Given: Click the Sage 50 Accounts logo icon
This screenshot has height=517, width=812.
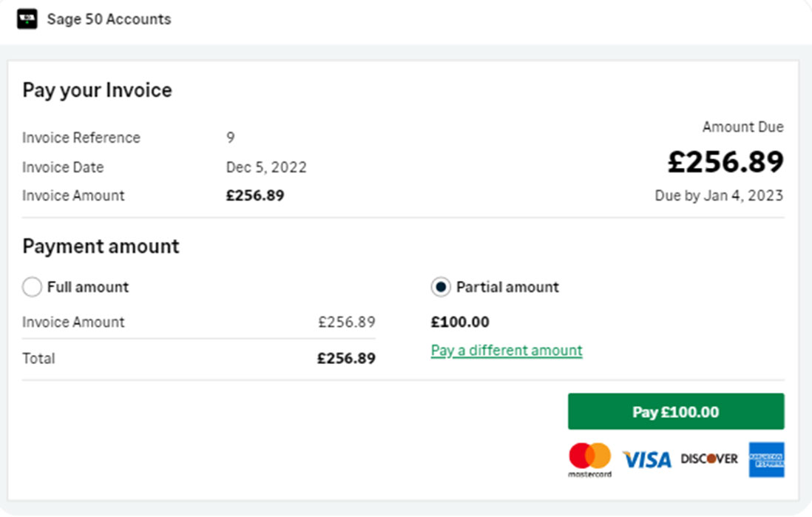Looking at the screenshot, I should (x=27, y=19).
